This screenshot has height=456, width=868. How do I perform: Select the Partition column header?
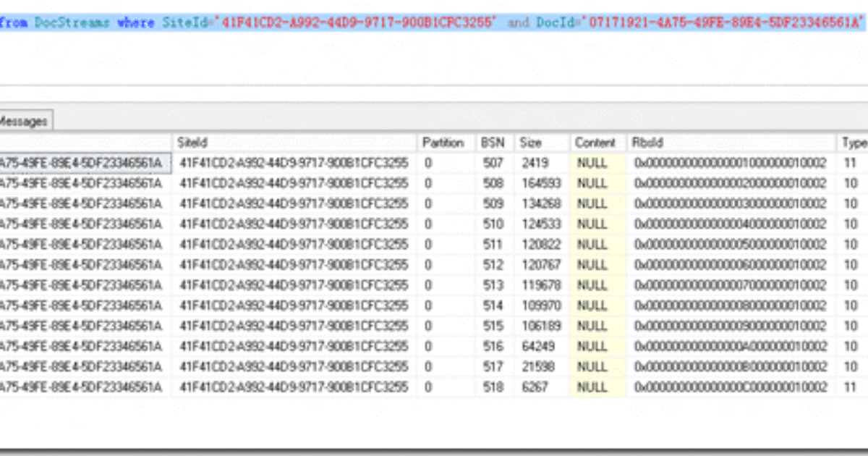coord(443,143)
